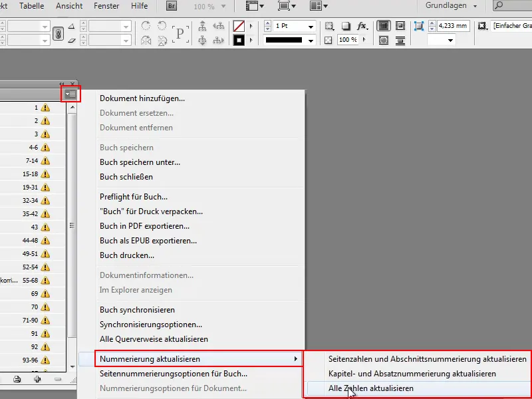This screenshot has width=532, height=399.
Task: Expand the fill swatch arrow
Action: coord(251,26)
